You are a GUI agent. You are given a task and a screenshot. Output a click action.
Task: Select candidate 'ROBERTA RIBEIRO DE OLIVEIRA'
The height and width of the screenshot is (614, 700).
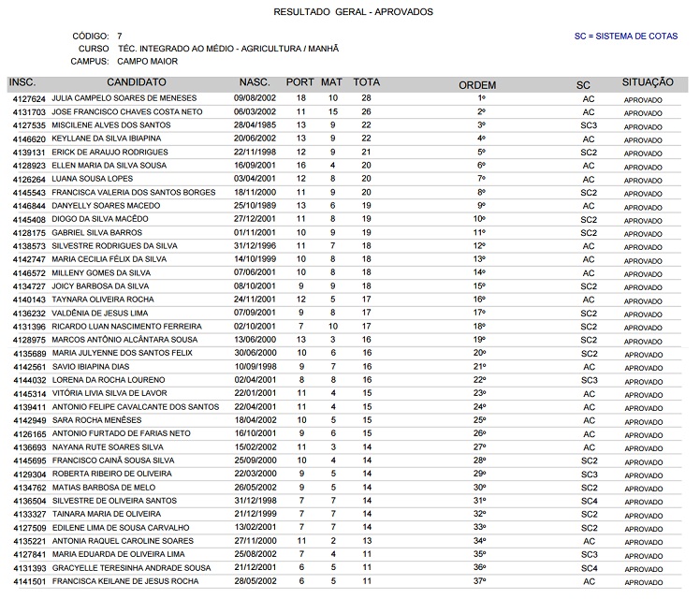coord(112,474)
